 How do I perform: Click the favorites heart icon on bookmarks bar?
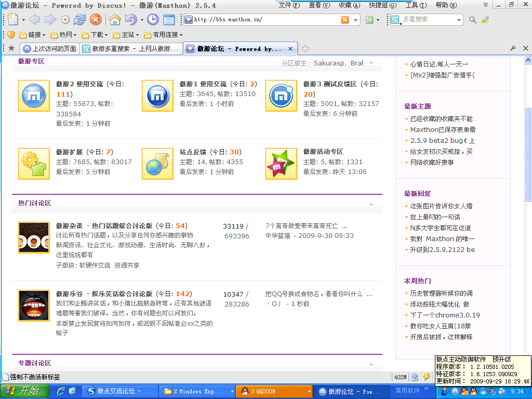pyautogui.click(x=11, y=35)
